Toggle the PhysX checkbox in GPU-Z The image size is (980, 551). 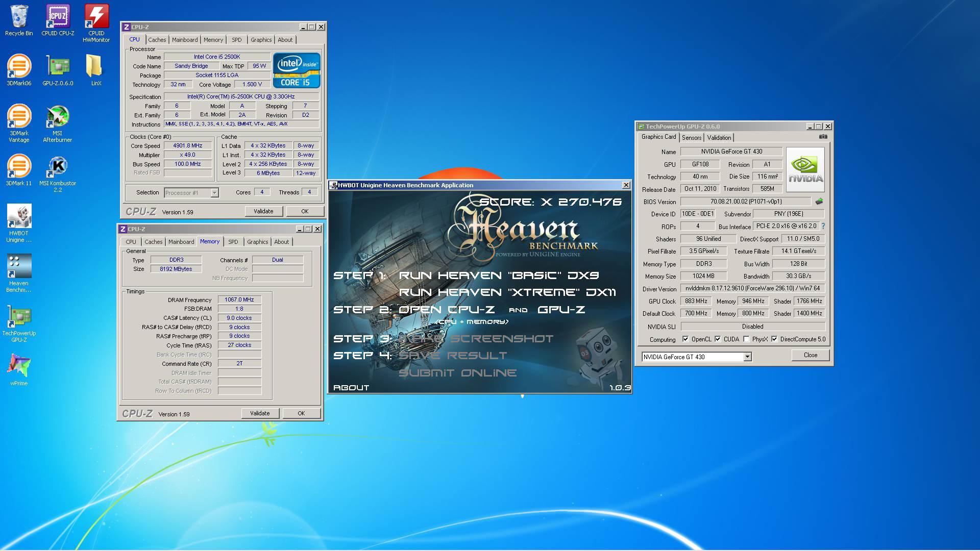(746, 339)
